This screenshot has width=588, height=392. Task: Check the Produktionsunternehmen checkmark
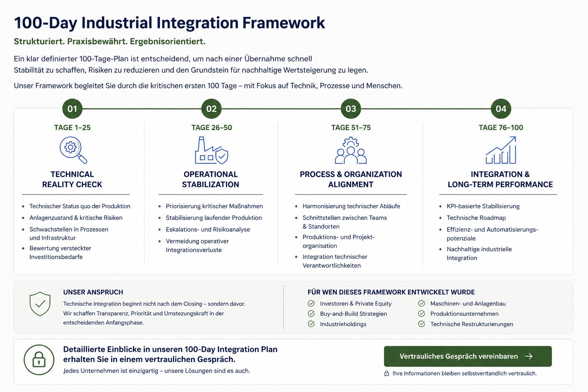(x=421, y=314)
